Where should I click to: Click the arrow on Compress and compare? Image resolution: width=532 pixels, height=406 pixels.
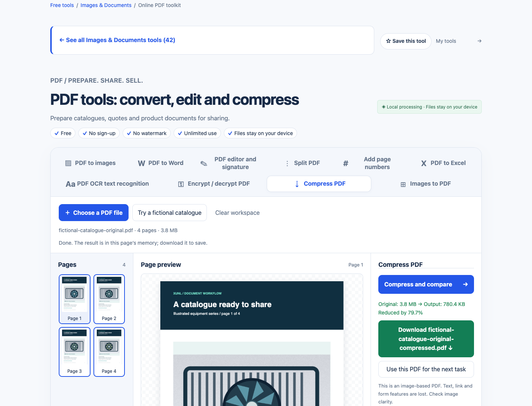click(465, 284)
